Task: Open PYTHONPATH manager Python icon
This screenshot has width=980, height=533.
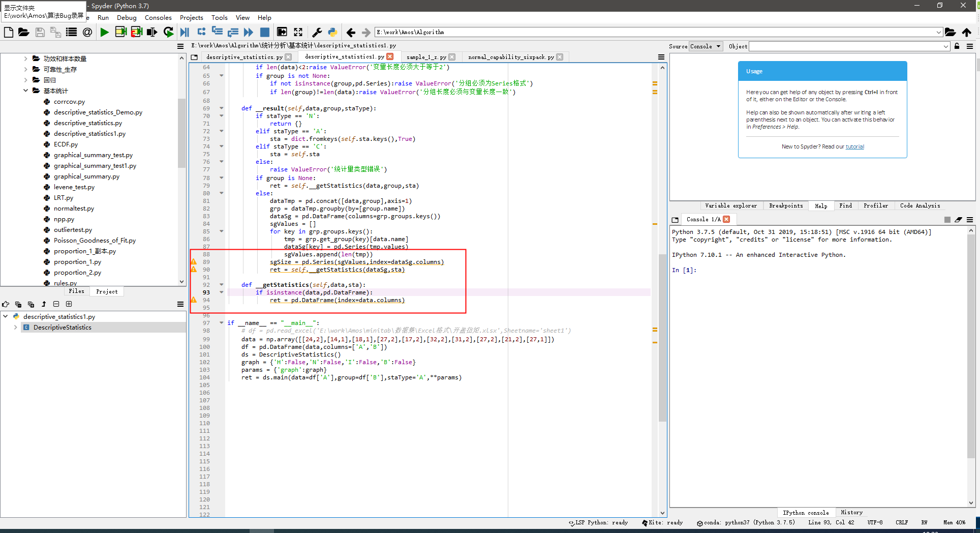Action: coord(332,32)
